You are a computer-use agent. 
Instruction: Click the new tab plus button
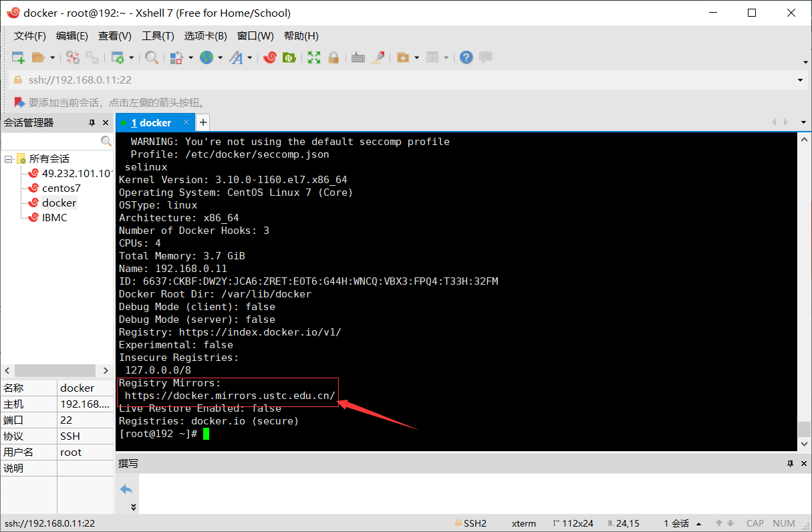pyautogui.click(x=202, y=122)
